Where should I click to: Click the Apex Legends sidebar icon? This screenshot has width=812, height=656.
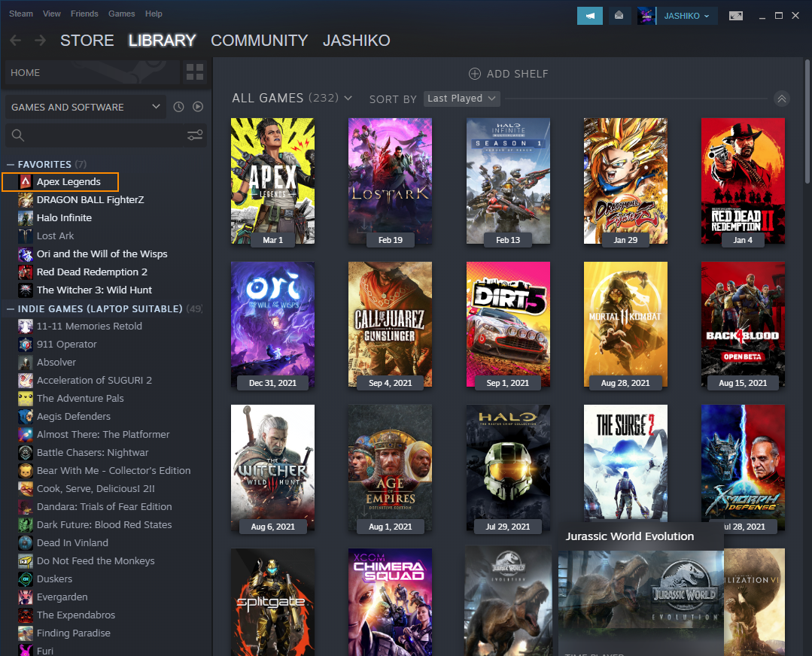pos(26,182)
